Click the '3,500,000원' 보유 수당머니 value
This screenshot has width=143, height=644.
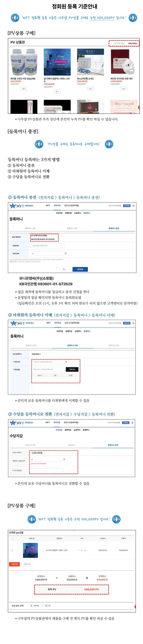(37, 453)
